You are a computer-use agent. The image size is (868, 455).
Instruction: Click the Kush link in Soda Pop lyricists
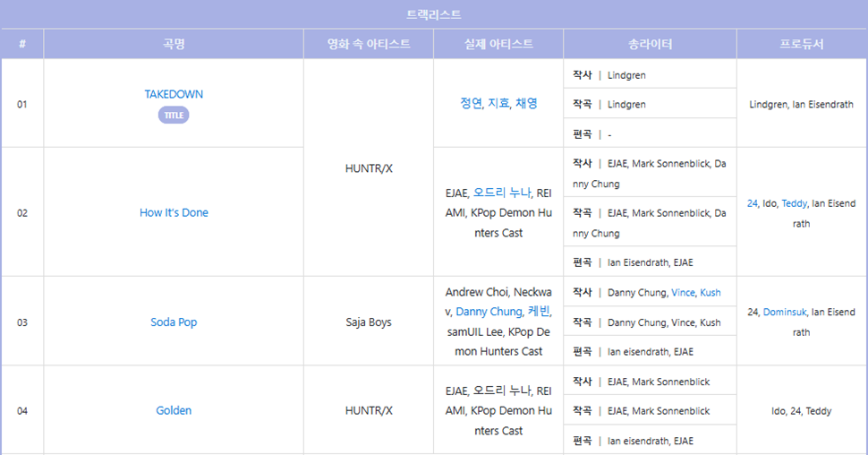pyautogui.click(x=711, y=293)
